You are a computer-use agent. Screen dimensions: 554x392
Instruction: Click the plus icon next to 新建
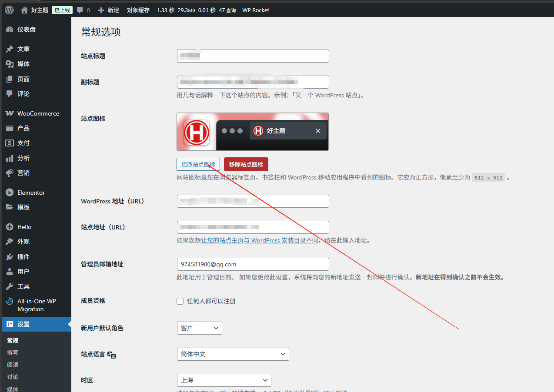point(101,10)
